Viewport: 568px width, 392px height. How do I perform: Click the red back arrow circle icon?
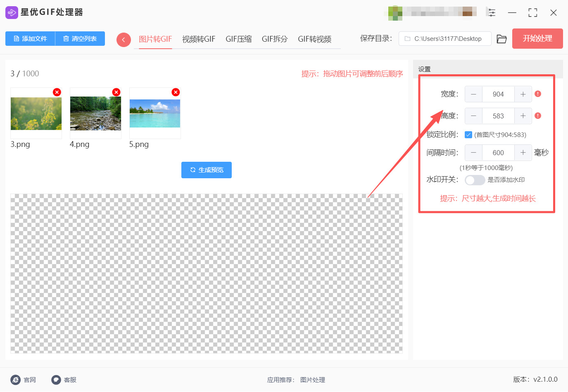tap(124, 40)
